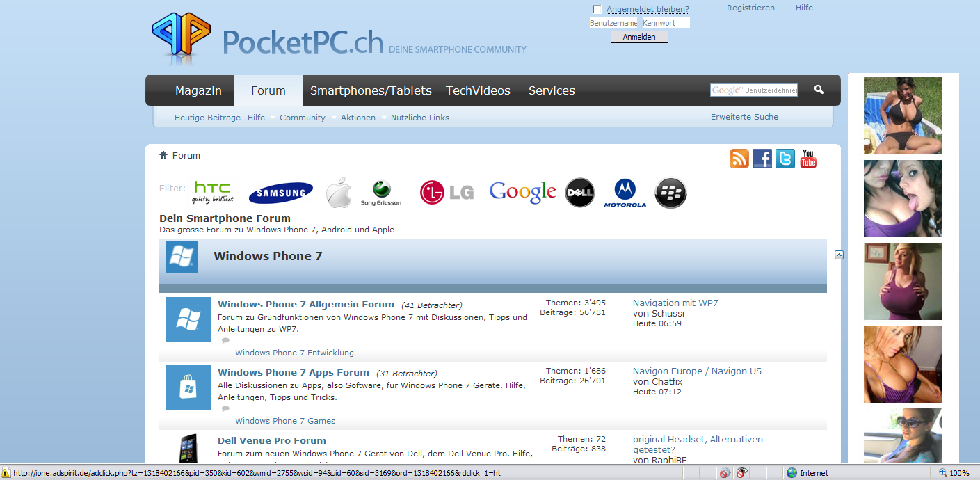Click the Windows Phone 7 category title
The height and width of the screenshot is (480, 980).
[x=268, y=256]
